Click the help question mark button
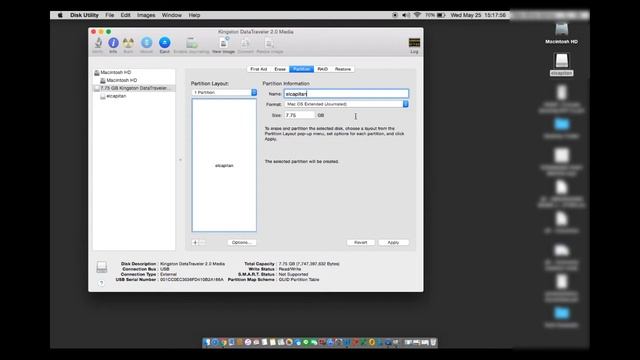640x360 pixels. point(101,283)
